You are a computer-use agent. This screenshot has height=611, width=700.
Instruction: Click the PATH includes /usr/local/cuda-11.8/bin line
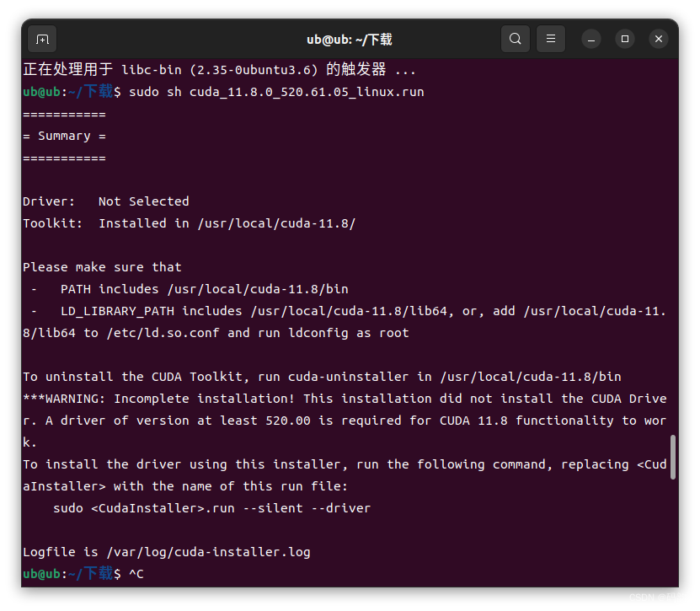coord(205,289)
